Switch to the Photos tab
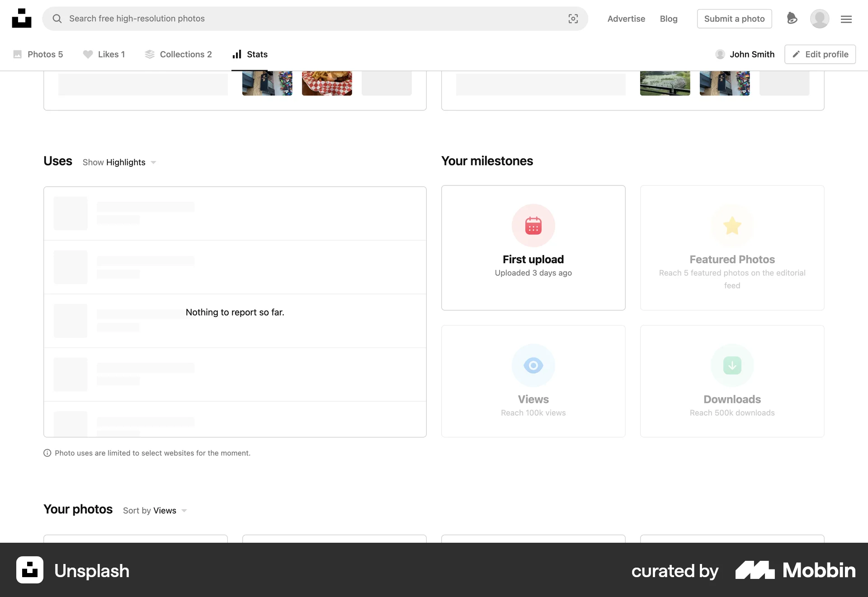This screenshot has height=597, width=868. pos(38,54)
